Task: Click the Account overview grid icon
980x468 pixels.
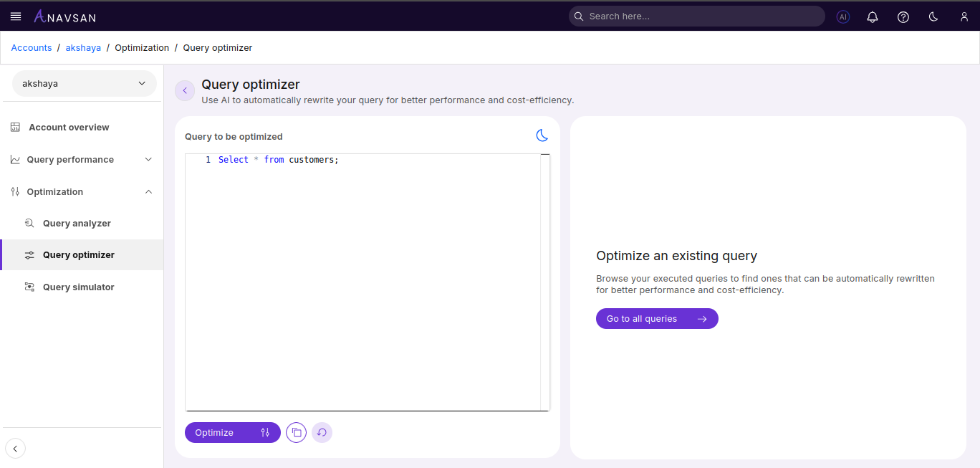Action: 15,127
